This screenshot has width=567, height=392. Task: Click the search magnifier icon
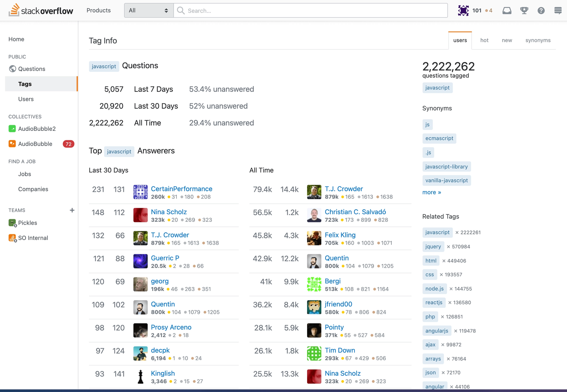tap(181, 11)
